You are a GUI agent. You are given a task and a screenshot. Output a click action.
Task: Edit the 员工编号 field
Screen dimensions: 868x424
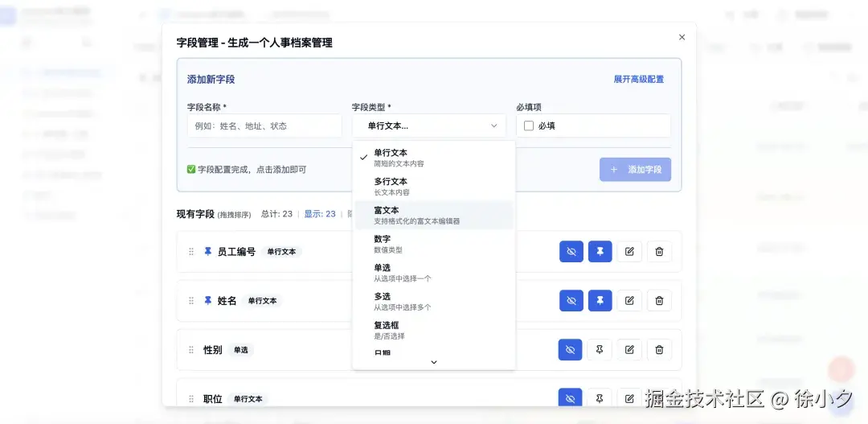(629, 252)
